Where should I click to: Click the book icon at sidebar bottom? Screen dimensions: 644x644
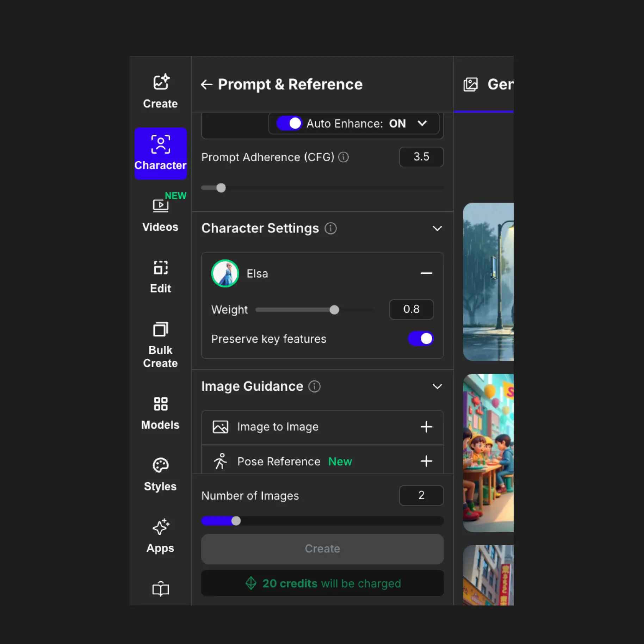pyautogui.click(x=160, y=589)
